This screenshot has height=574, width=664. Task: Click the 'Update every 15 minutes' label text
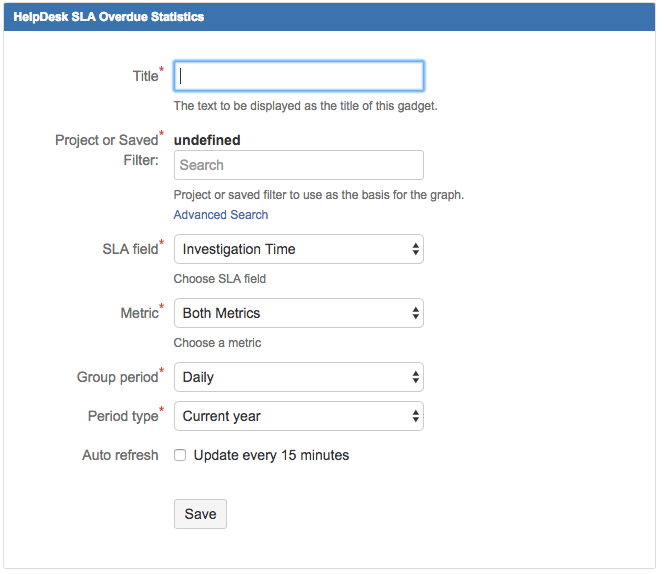point(271,455)
